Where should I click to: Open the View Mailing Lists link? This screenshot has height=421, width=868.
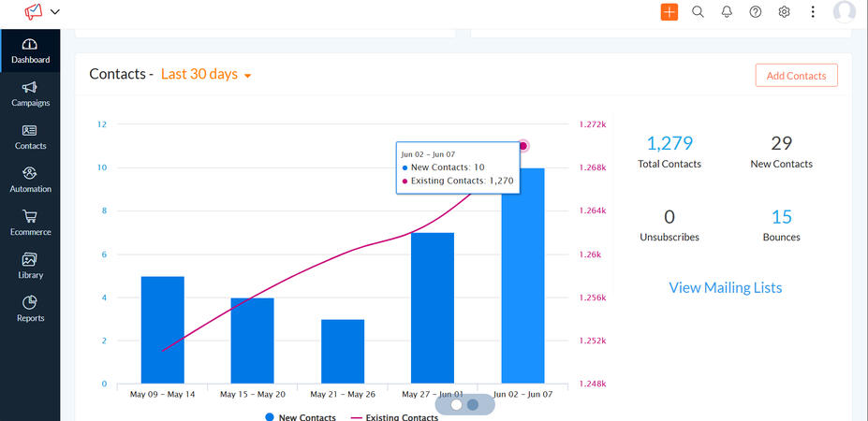click(x=725, y=287)
